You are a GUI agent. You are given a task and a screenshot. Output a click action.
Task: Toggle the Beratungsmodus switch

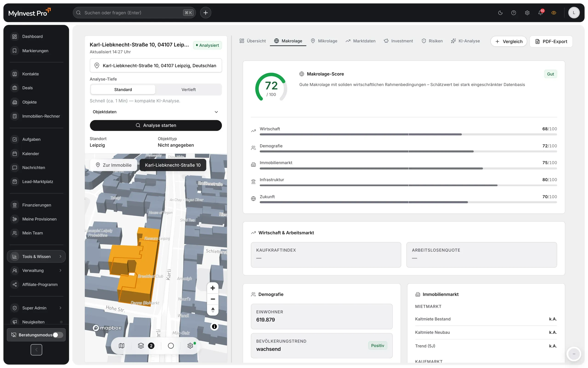coord(58,335)
